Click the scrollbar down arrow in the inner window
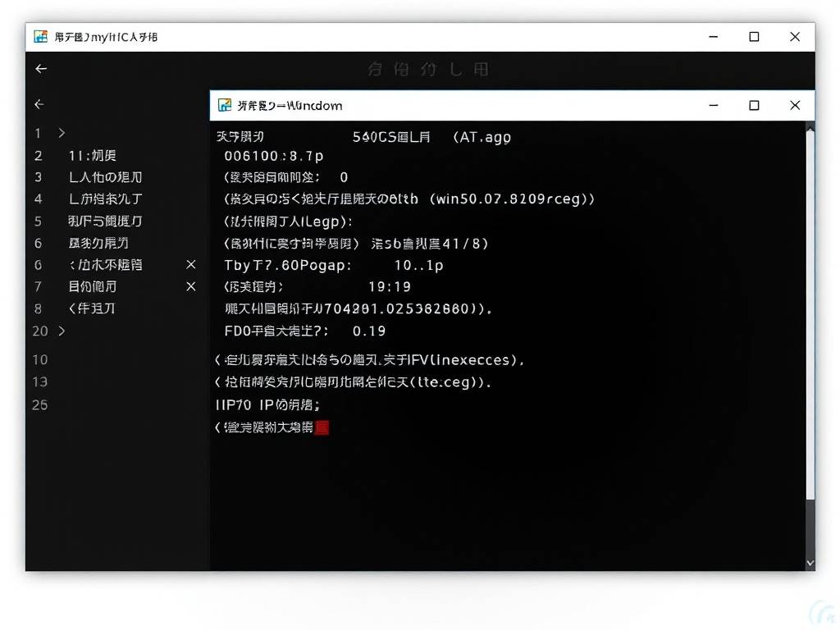Screen dimensions: 840x630 coord(810,563)
